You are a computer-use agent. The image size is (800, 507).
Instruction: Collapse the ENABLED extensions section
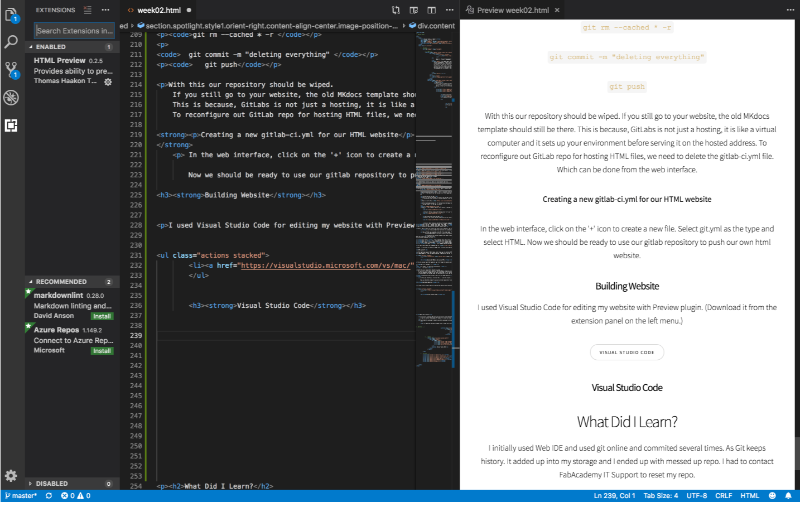pyautogui.click(x=72, y=46)
